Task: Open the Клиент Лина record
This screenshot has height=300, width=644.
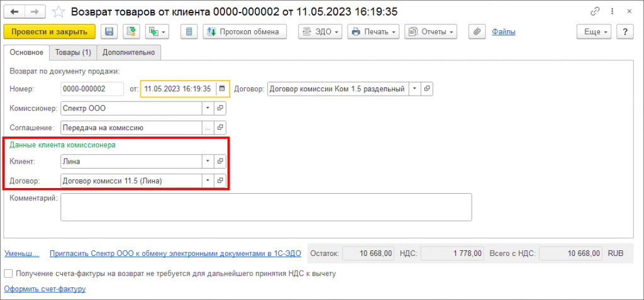Action: (220, 162)
